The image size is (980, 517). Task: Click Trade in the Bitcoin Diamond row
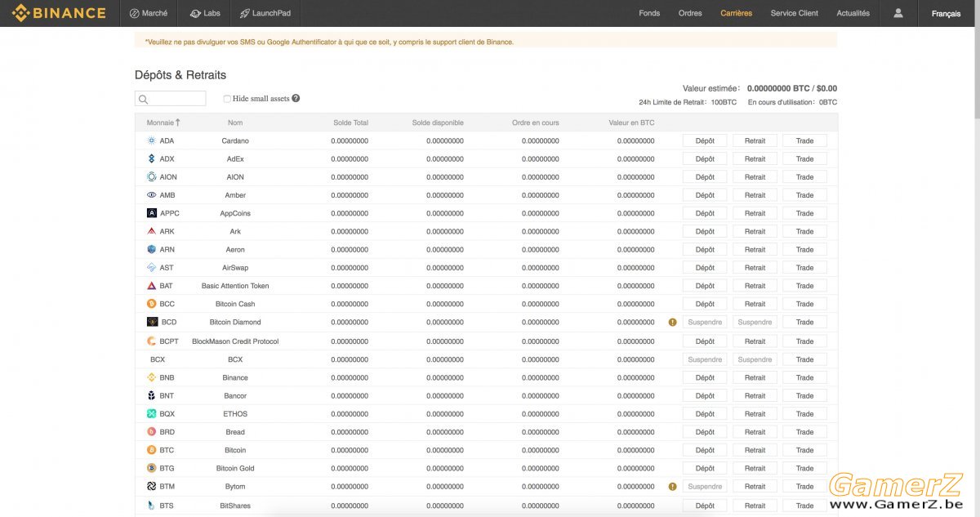coord(804,322)
